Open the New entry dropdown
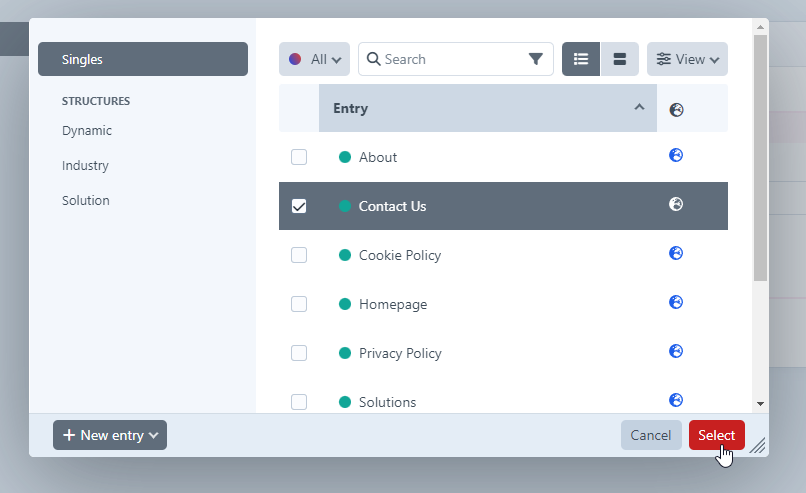806x493 pixels. (x=110, y=435)
